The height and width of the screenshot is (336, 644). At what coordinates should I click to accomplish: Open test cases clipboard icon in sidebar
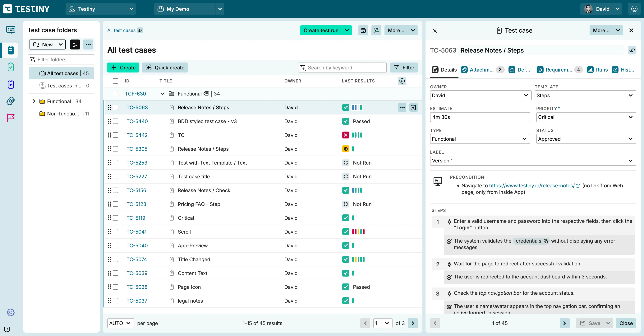tap(11, 50)
